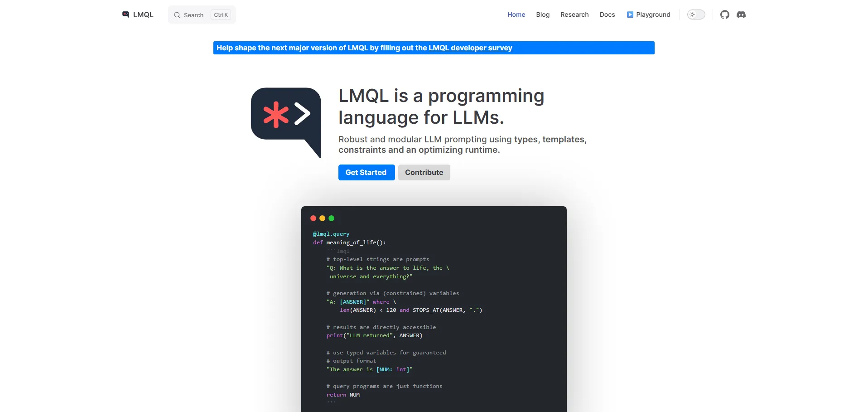Viewport: 868px width, 412px height.
Task: Open the Docs section
Action: [607, 15]
